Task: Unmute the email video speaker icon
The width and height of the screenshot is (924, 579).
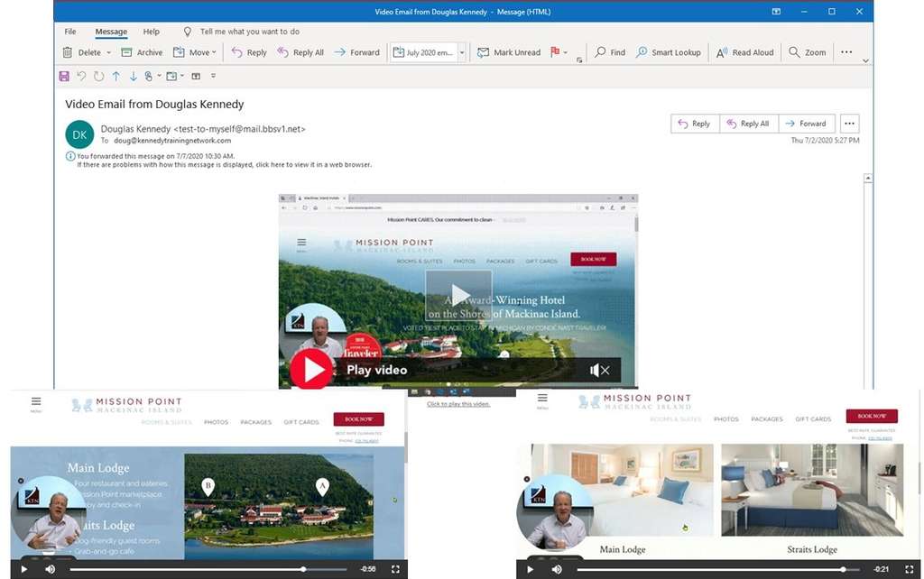Action: pyautogui.click(x=599, y=370)
